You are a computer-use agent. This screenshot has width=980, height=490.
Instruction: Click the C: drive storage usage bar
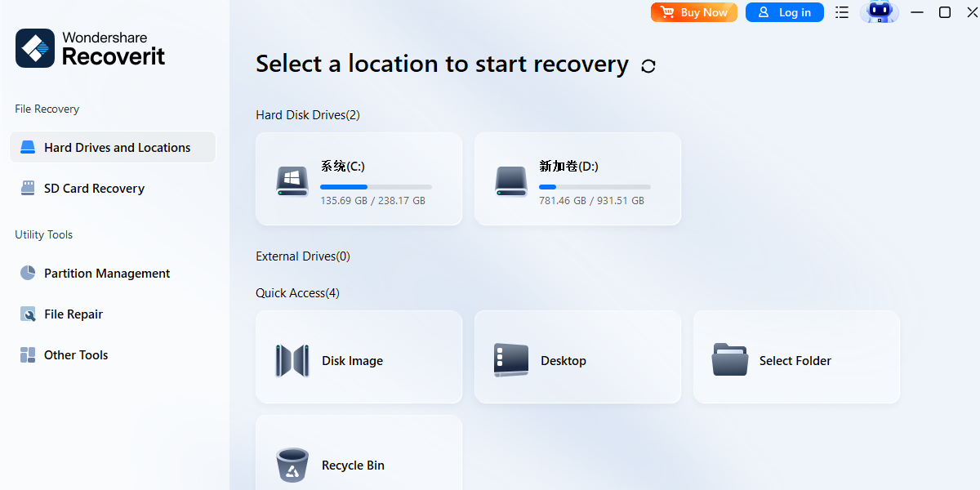pos(376,186)
